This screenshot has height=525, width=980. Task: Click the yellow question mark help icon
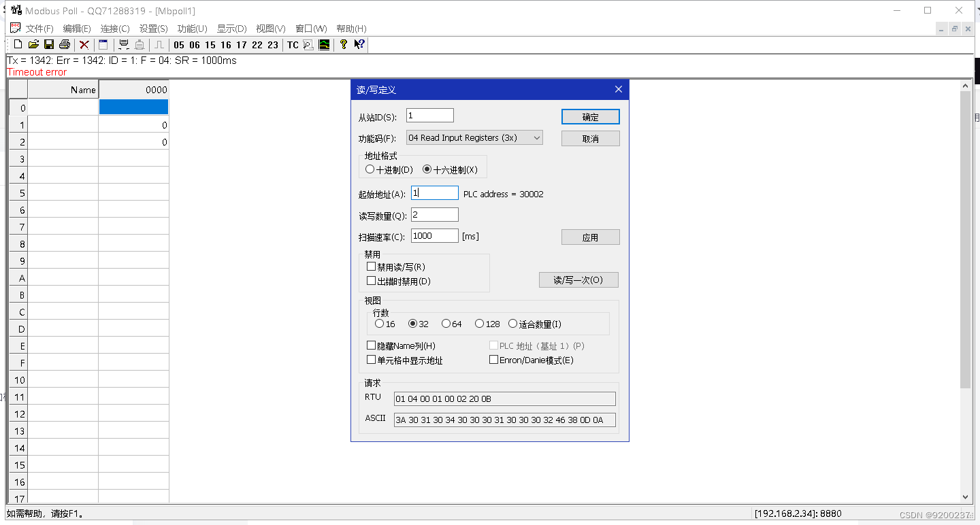coord(344,45)
